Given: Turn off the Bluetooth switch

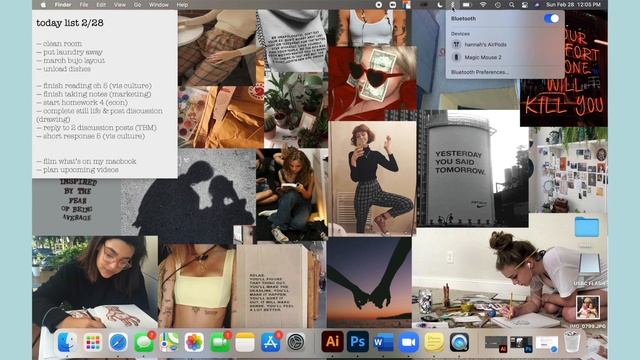Looking at the screenshot, I should coord(551,19).
